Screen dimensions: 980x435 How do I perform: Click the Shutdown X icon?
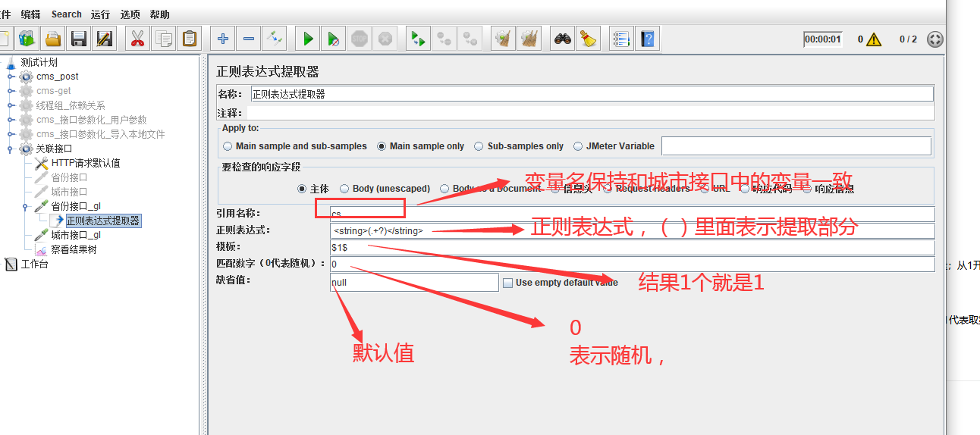pos(385,39)
